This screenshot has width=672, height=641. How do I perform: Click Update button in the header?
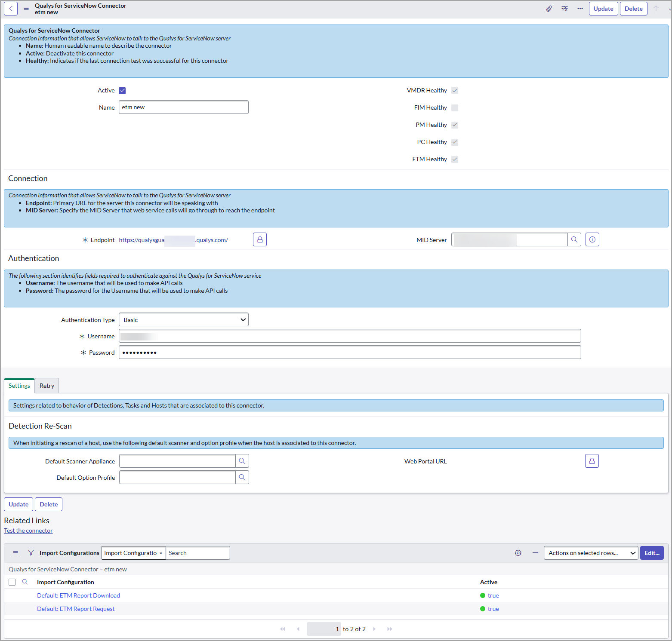click(x=604, y=9)
